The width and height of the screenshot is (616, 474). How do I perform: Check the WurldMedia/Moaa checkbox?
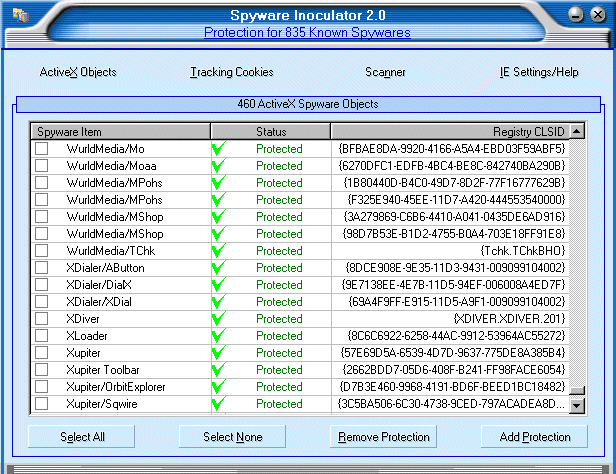click(x=42, y=166)
